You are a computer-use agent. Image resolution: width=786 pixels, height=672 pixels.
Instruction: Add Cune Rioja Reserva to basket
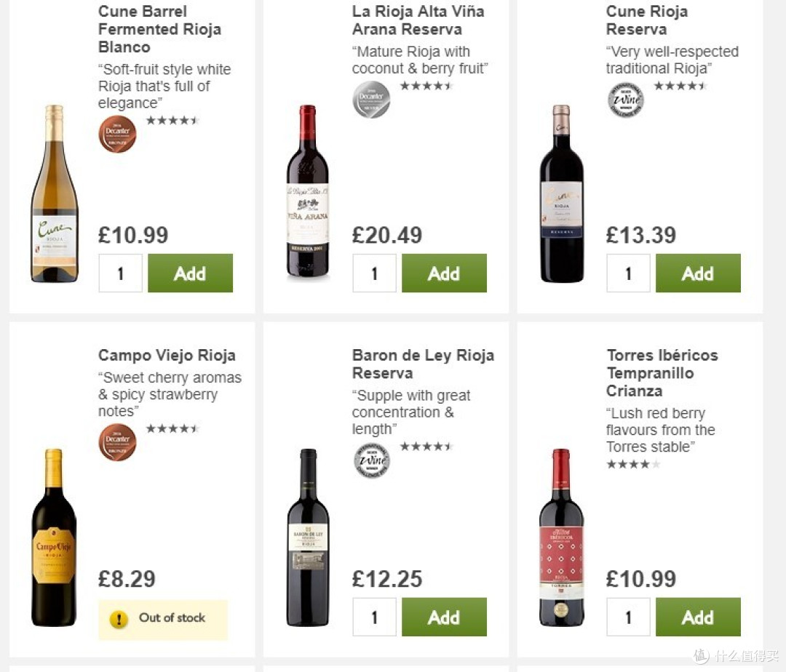point(698,273)
